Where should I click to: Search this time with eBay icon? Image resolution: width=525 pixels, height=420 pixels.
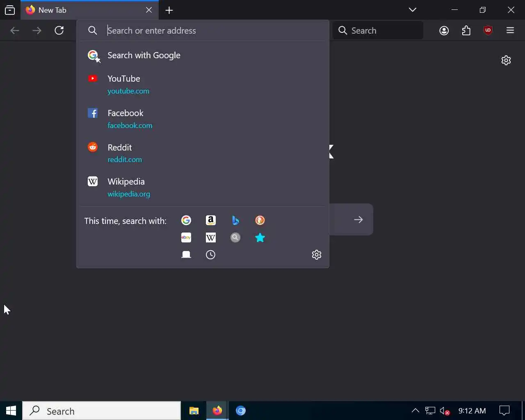[186, 237]
